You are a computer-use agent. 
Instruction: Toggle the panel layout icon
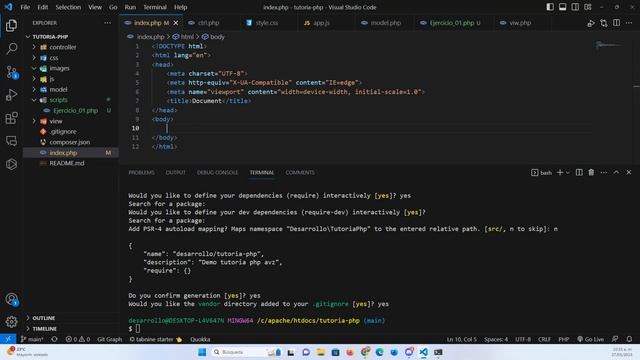pyautogui.click(x=562, y=7)
